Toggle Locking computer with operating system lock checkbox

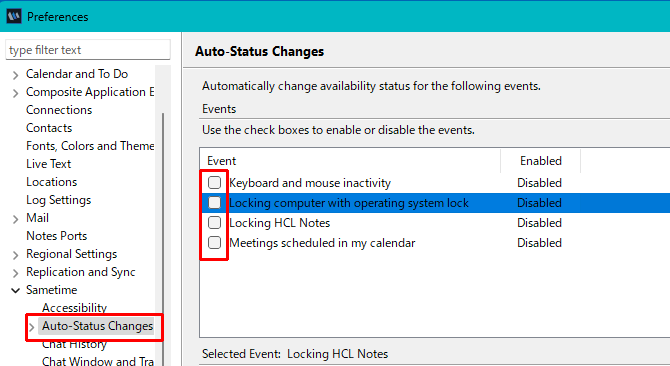(x=214, y=202)
